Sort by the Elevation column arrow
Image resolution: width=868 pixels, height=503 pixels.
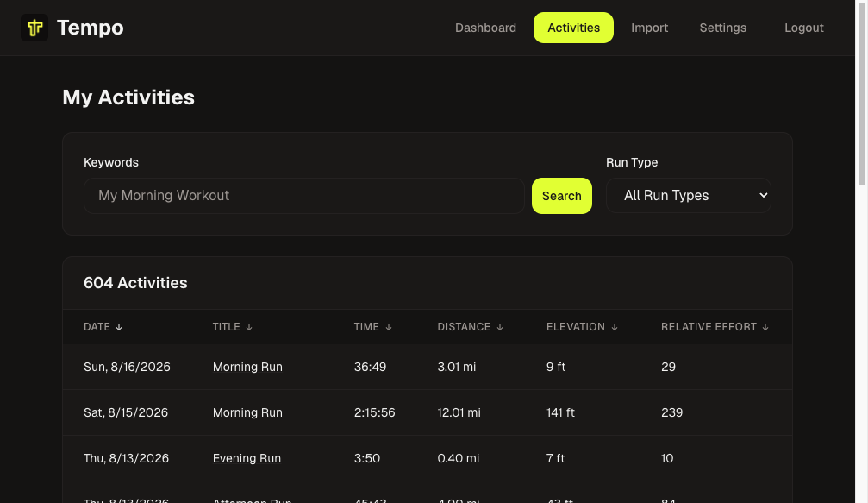point(614,327)
